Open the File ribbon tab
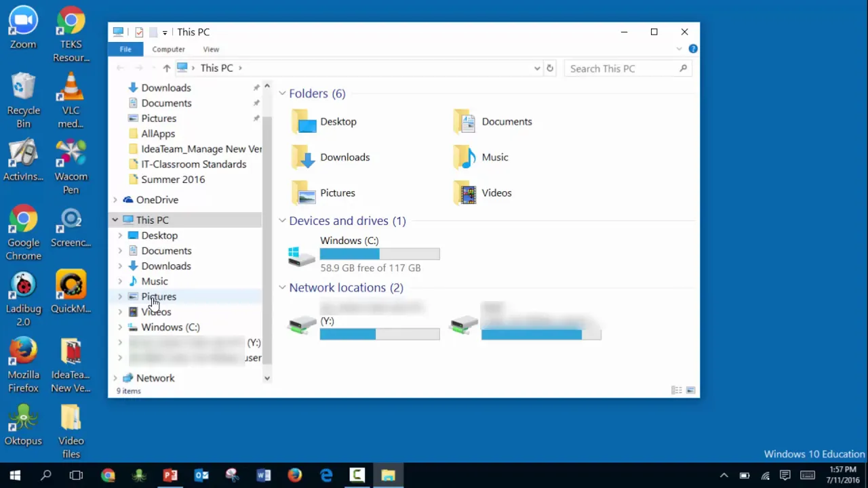Viewport: 868px width, 488px height. 125,49
